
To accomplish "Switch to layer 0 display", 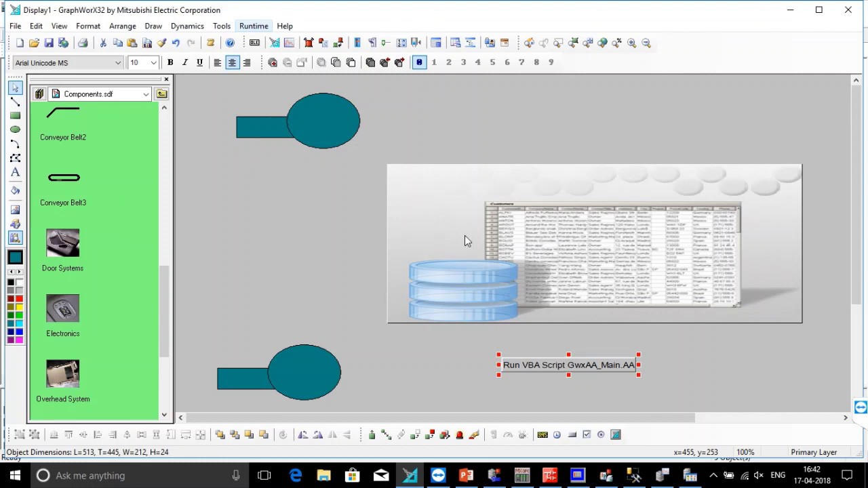I will (x=419, y=62).
